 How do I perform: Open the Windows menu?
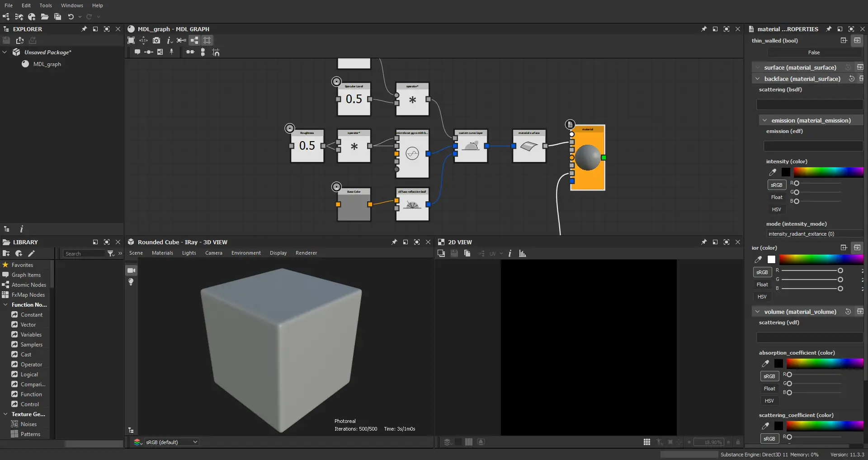coord(72,5)
